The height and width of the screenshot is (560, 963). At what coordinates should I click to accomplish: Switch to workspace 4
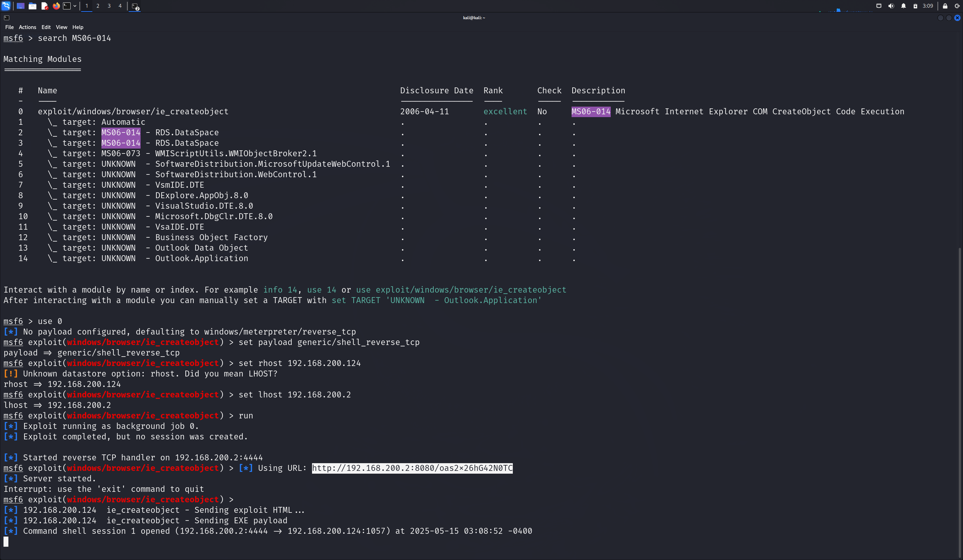tap(120, 6)
